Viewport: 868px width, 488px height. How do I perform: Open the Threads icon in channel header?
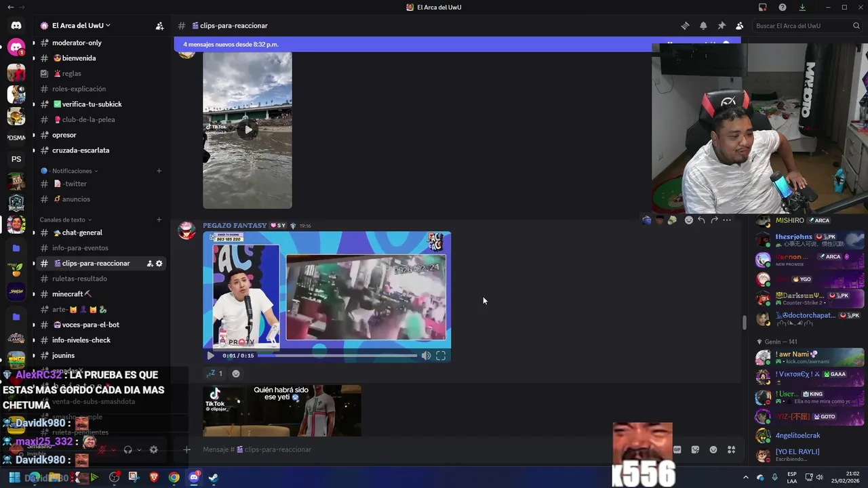(685, 26)
